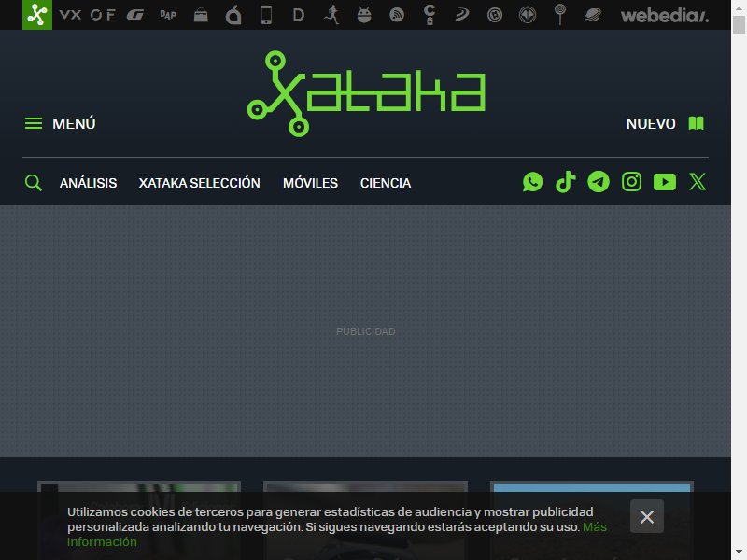Open the C with price tag icon
The image size is (747, 560).
[x=430, y=15]
